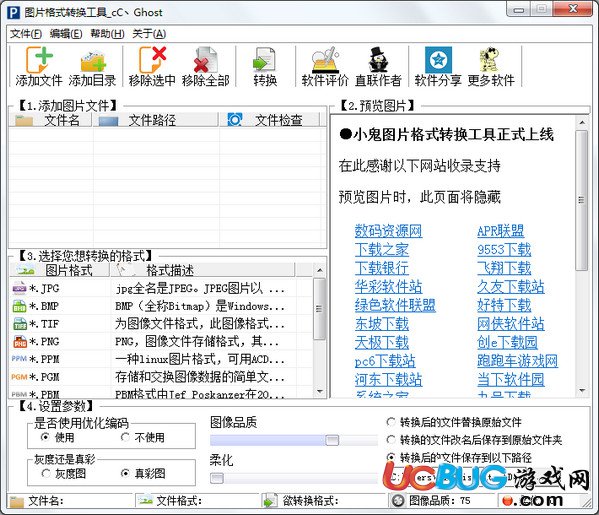Click the status bar 图像品质 gear icon

398,500
